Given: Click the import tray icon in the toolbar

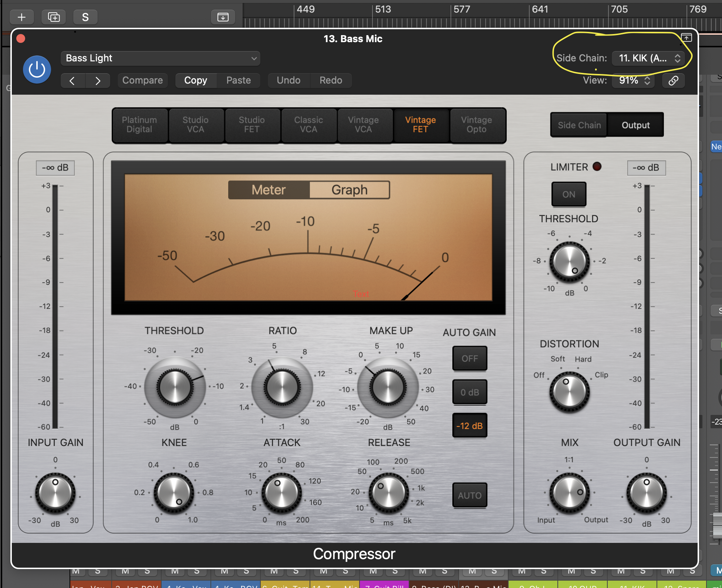Looking at the screenshot, I should pos(223,17).
